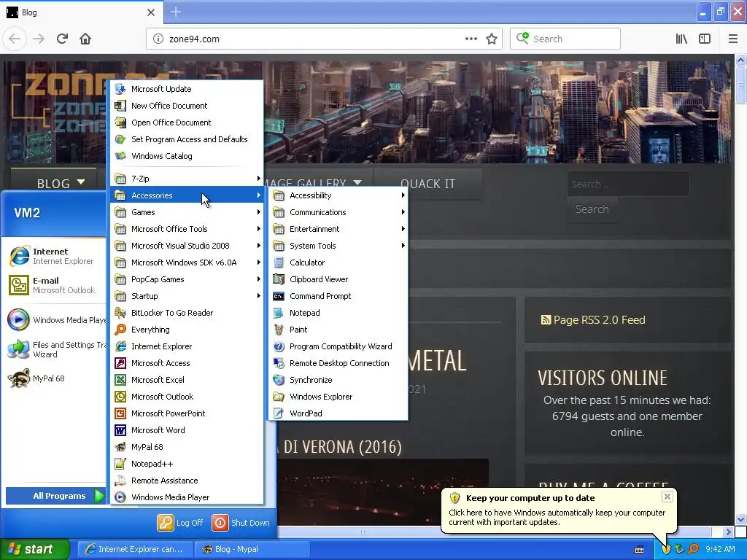Open Windows Explorer from Accessories

(x=338, y=396)
